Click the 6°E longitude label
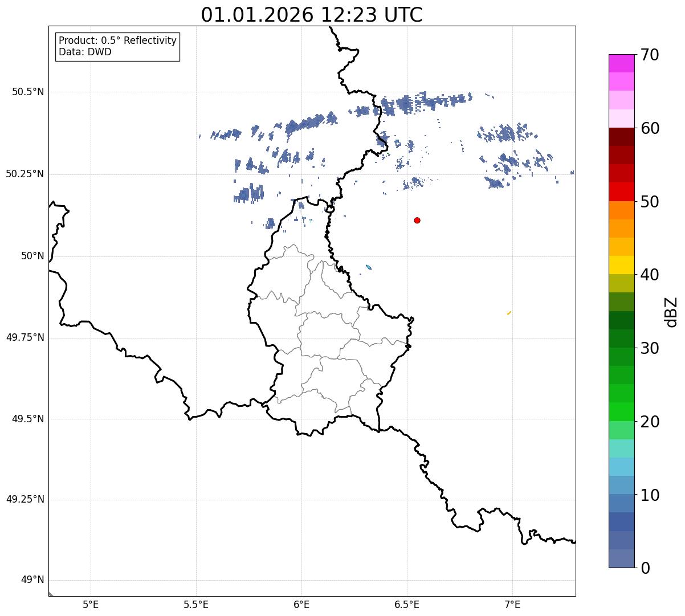685x616 pixels. coord(301,604)
